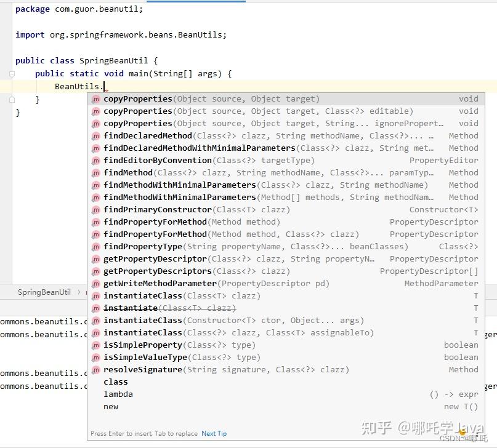Click the method icon next to isSimpleValueType
Viewport: 497px width, 448px height.
click(x=96, y=357)
